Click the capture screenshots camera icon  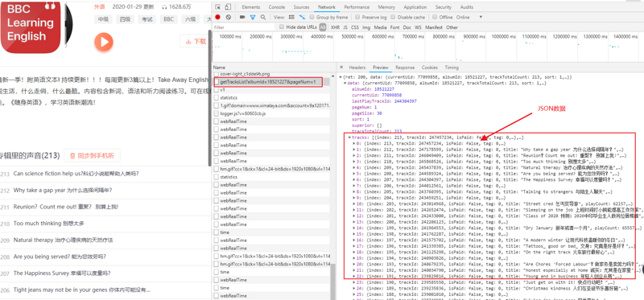point(242,17)
